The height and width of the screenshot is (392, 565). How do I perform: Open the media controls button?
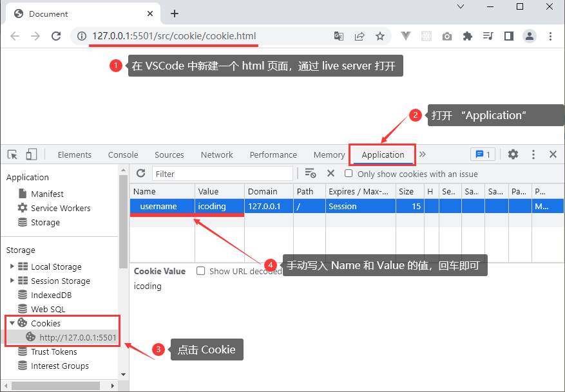pos(488,36)
